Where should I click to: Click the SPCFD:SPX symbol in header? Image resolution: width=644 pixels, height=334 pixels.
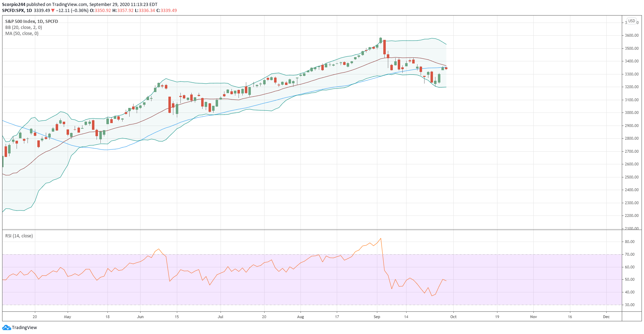pyautogui.click(x=13, y=11)
